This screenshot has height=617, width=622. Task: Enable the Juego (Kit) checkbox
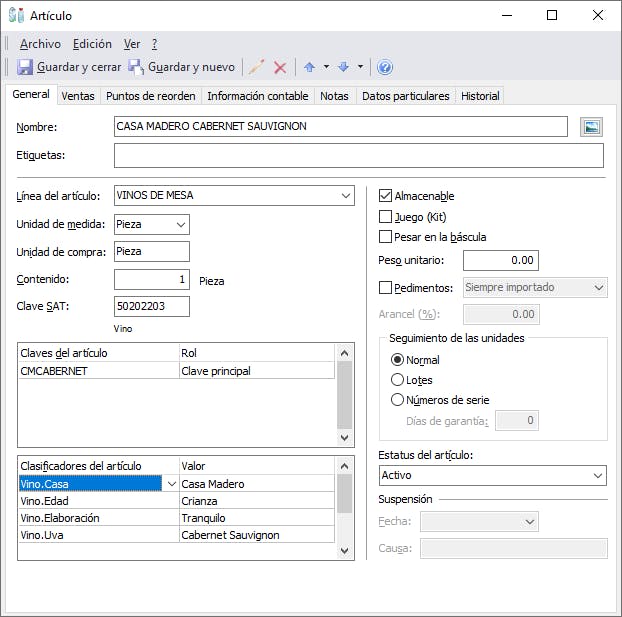click(386, 216)
